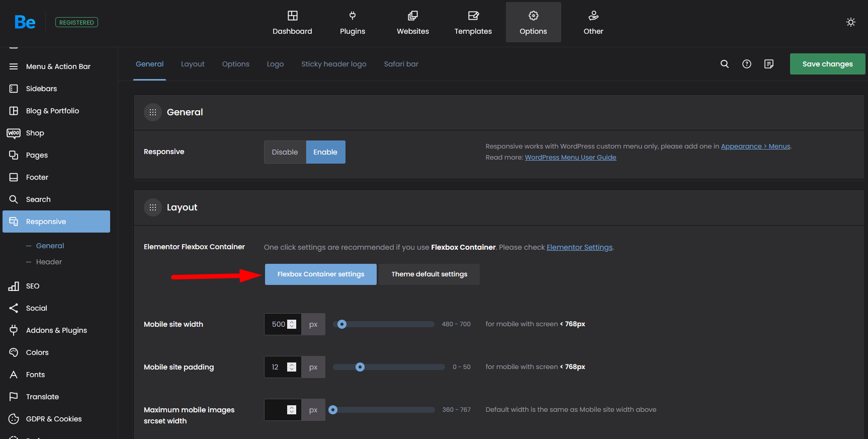868x439 pixels.
Task: Switch to the Logo tab
Action: (x=275, y=64)
